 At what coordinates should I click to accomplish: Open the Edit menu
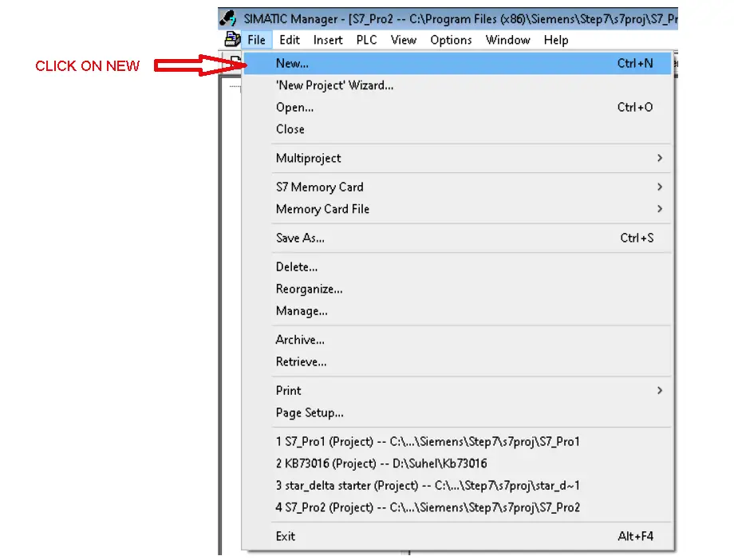tap(290, 40)
